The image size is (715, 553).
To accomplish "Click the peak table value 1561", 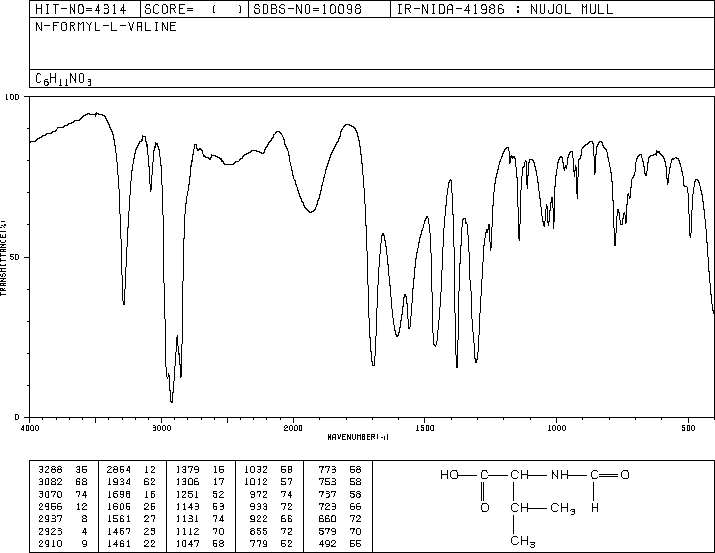I will (x=119, y=519).
